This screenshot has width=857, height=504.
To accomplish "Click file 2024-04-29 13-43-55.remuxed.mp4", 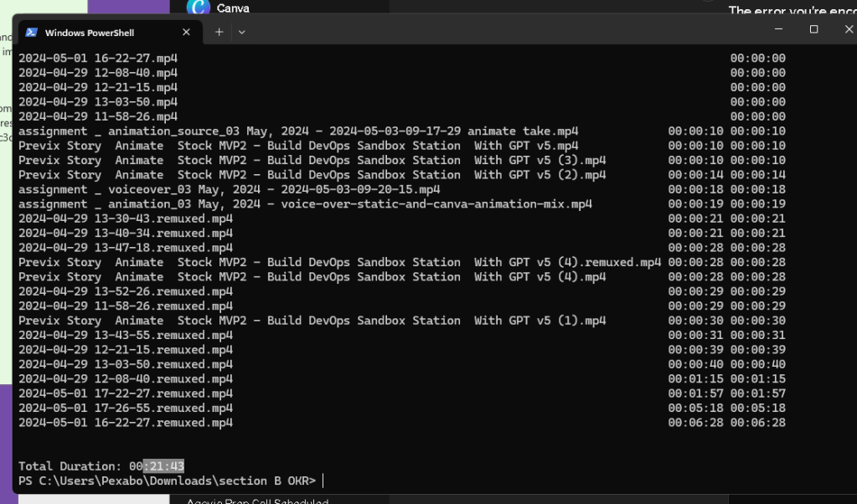I will [126, 335].
